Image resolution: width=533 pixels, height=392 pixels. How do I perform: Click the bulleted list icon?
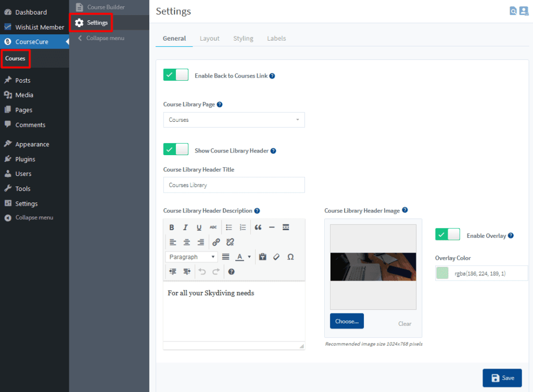click(229, 227)
